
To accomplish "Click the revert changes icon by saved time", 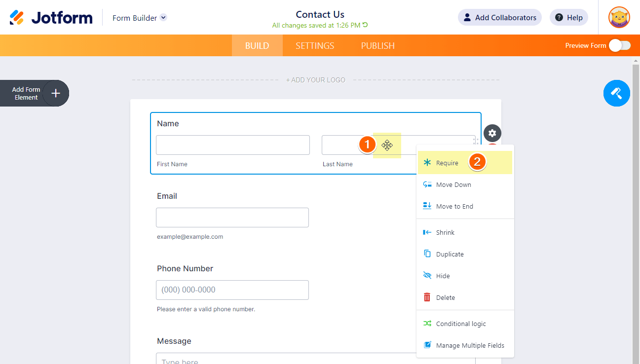I will point(365,25).
